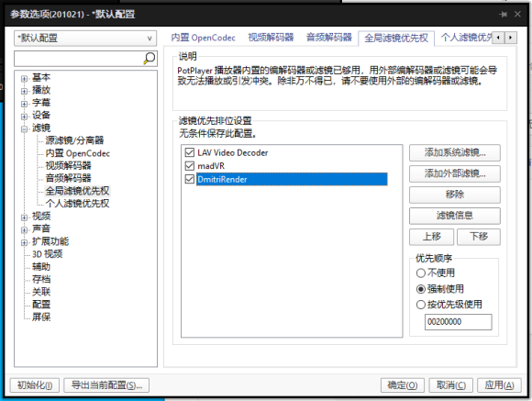Click 添加系统滤镜 button
This screenshot has width=532, height=401.
pyautogui.click(x=455, y=153)
